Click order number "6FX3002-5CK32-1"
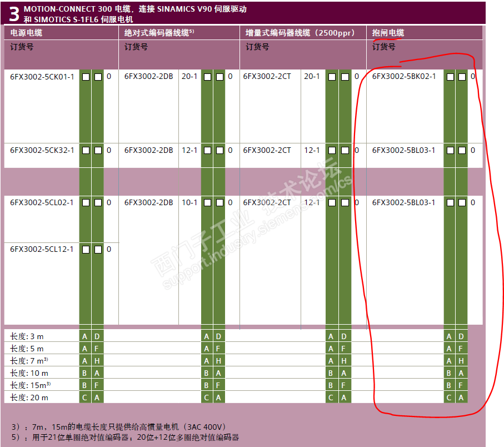This screenshot has width=504, height=447. [x=42, y=150]
